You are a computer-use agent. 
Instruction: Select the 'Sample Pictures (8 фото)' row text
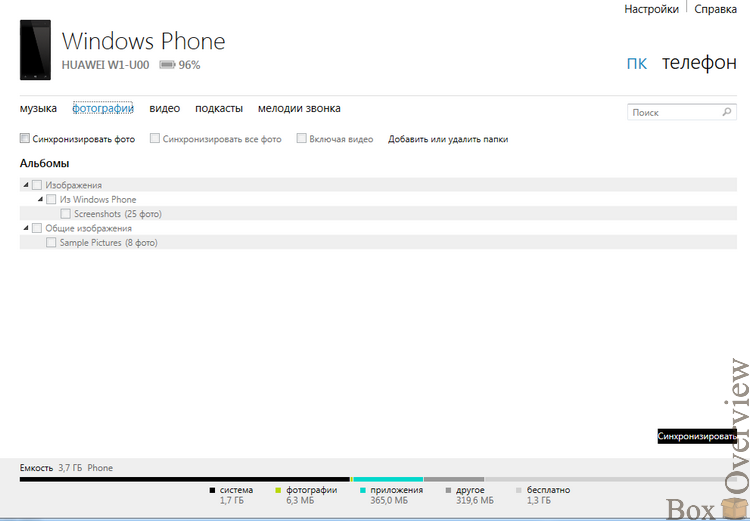(109, 243)
